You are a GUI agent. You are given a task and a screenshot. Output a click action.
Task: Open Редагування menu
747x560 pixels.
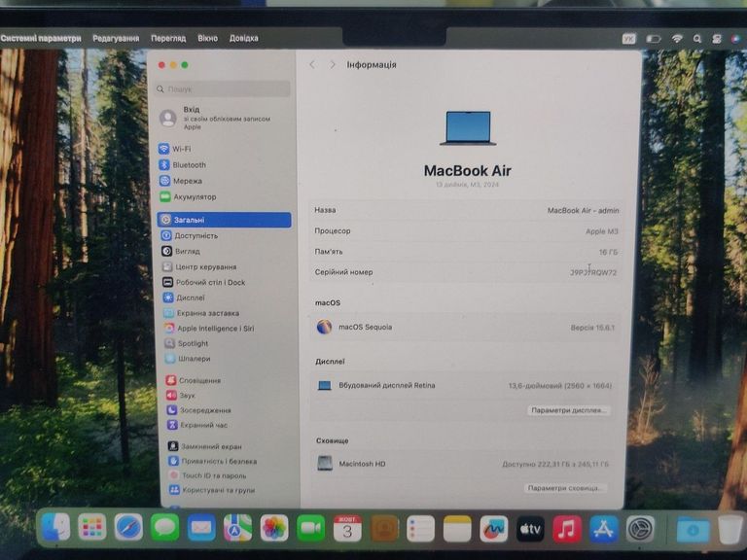click(116, 38)
